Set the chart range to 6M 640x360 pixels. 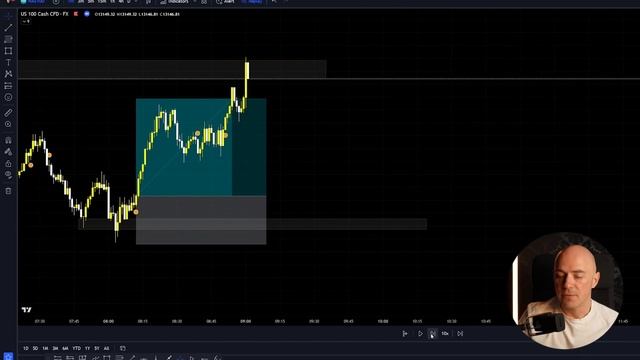tap(65, 348)
